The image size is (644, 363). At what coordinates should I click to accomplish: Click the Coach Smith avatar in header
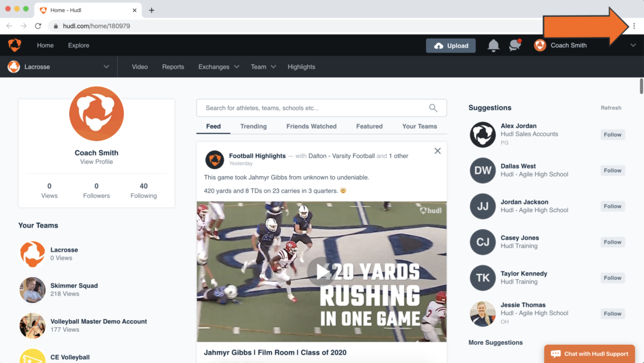coord(540,45)
